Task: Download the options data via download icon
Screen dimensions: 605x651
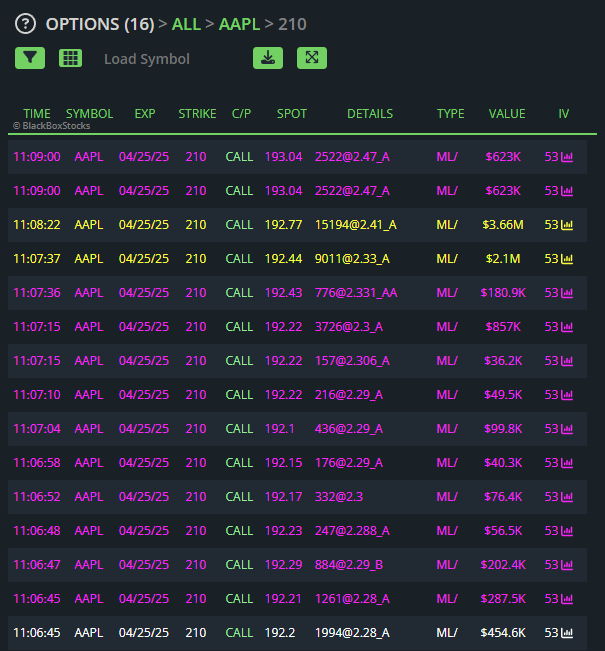Action: pyautogui.click(x=268, y=58)
